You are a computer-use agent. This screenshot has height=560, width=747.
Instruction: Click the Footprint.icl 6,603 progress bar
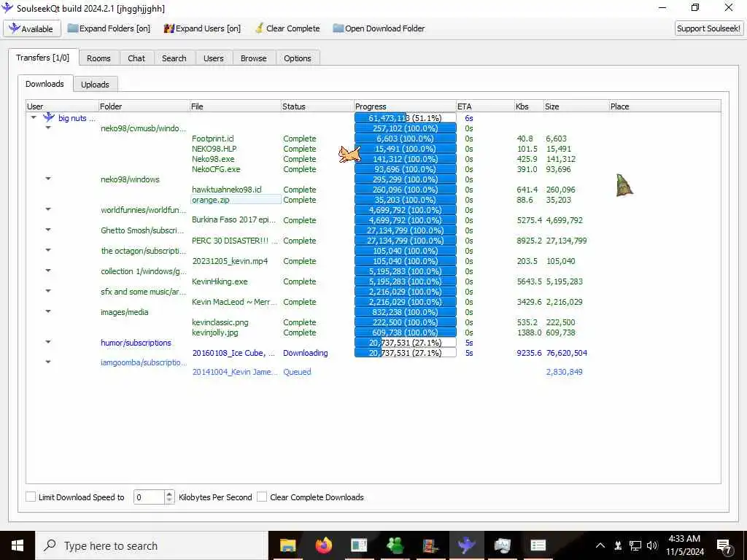[406, 139]
